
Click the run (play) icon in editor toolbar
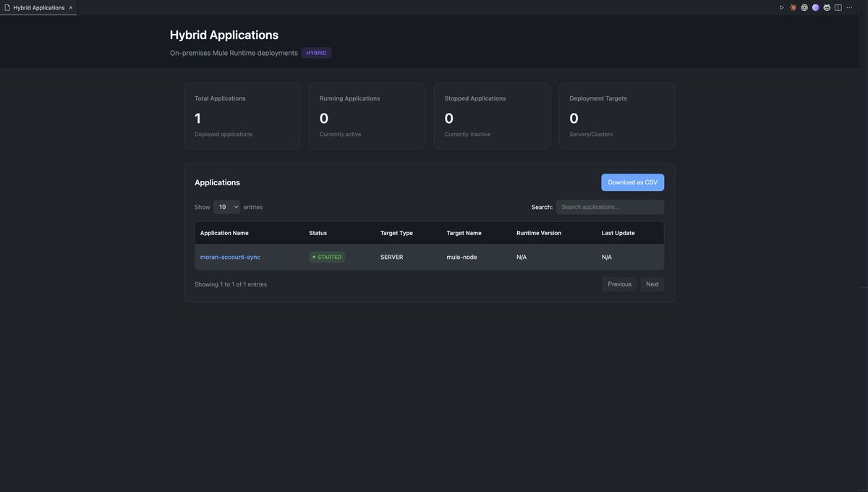(x=782, y=7)
